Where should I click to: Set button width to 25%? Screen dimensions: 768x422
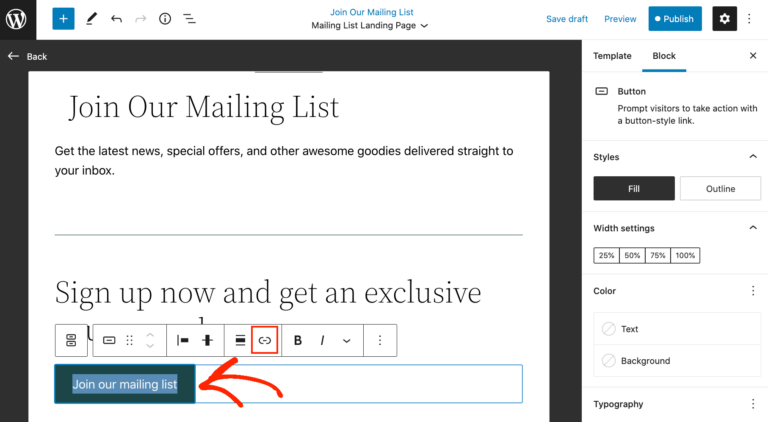pyautogui.click(x=606, y=256)
